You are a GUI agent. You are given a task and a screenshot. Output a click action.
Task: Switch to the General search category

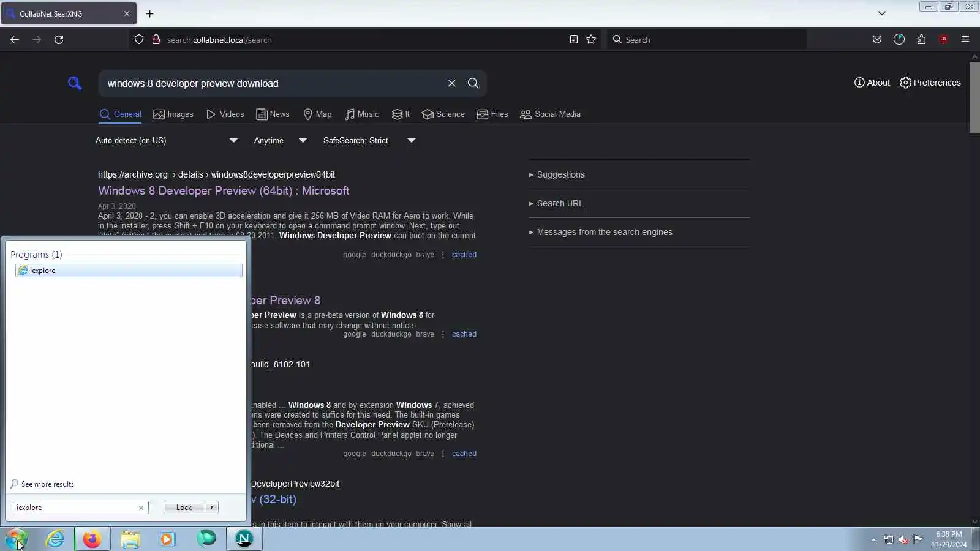121,114
